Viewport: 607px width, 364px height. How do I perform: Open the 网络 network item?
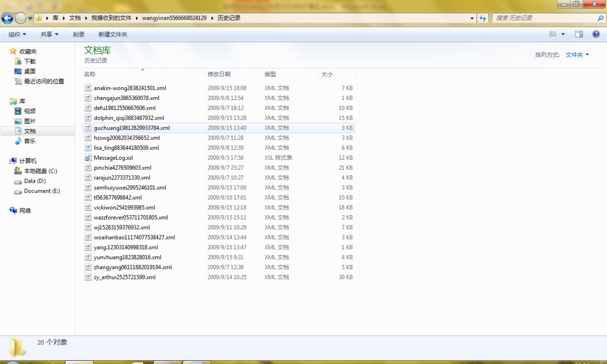(25, 210)
